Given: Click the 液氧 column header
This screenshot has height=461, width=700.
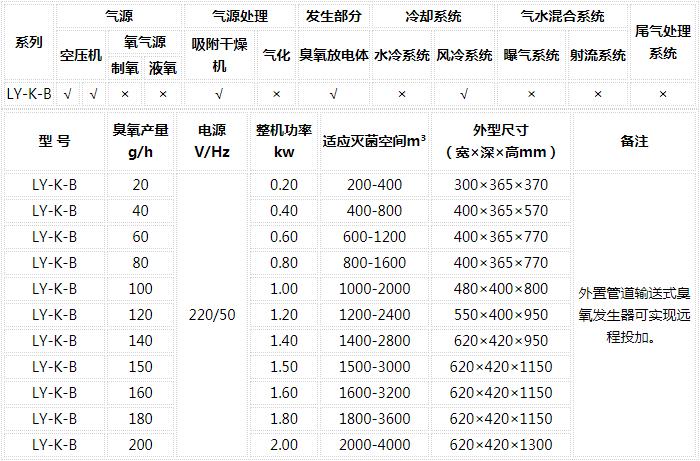Looking at the screenshot, I should click(x=163, y=68).
